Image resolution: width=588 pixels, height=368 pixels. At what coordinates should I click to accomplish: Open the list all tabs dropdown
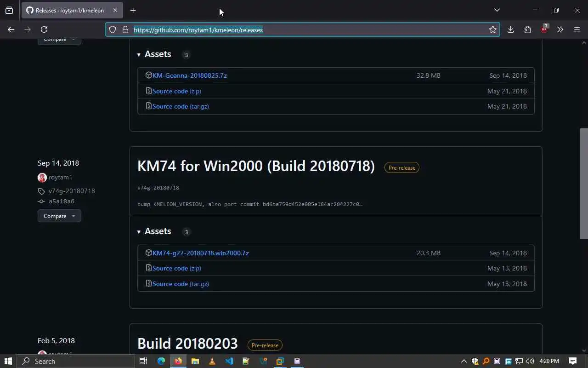tap(497, 10)
